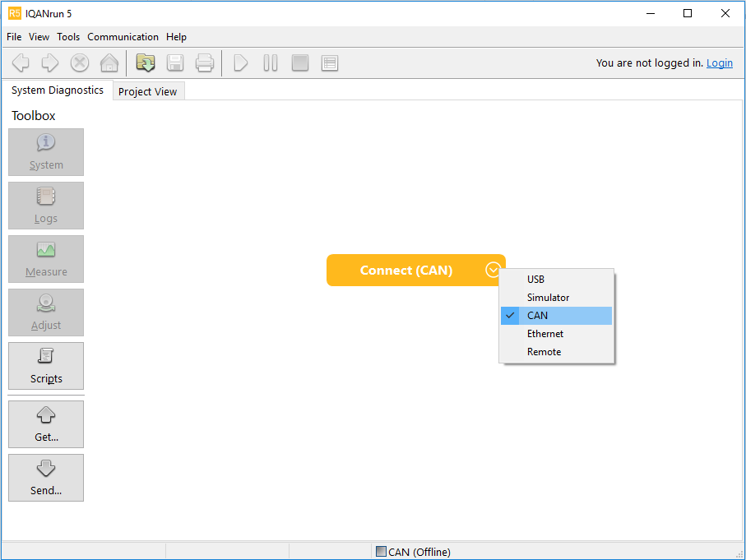The height and width of the screenshot is (560, 746).
Task: Start measuring with the Play icon
Action: click(x=241, y=62)
